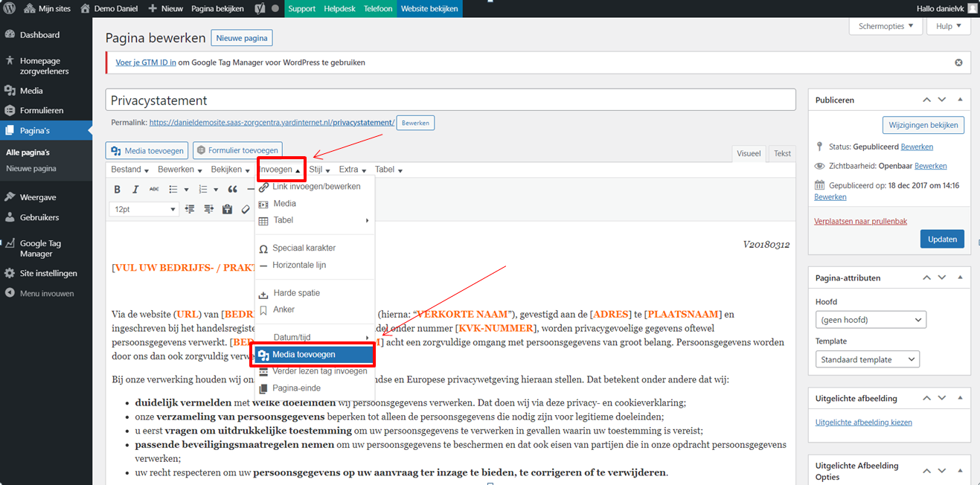Image resolution: width=980 pixels, height=485 pixels.
Task: Choose Harde spatie from Invoegen menu
Action: pos(314,293)
